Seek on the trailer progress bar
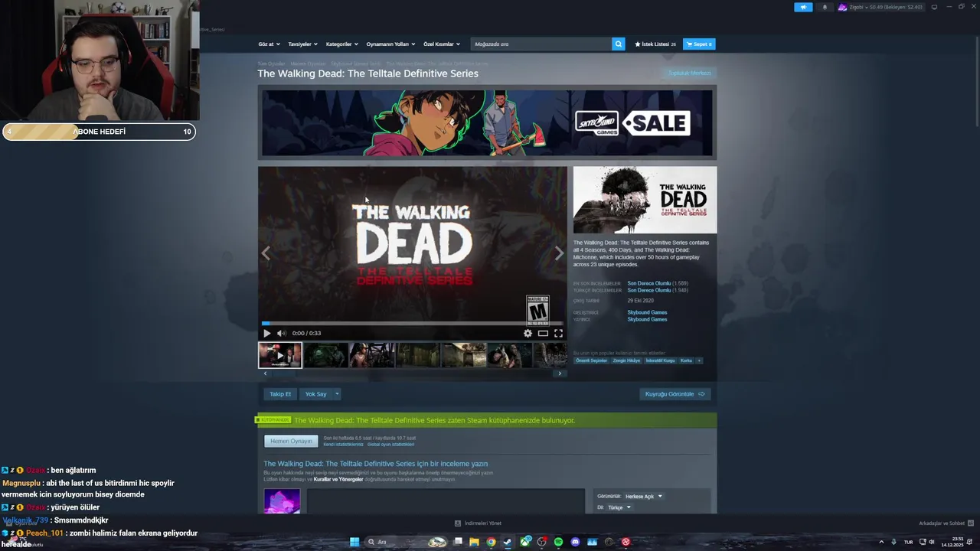The image size is (980, 551). pos(413,323)
